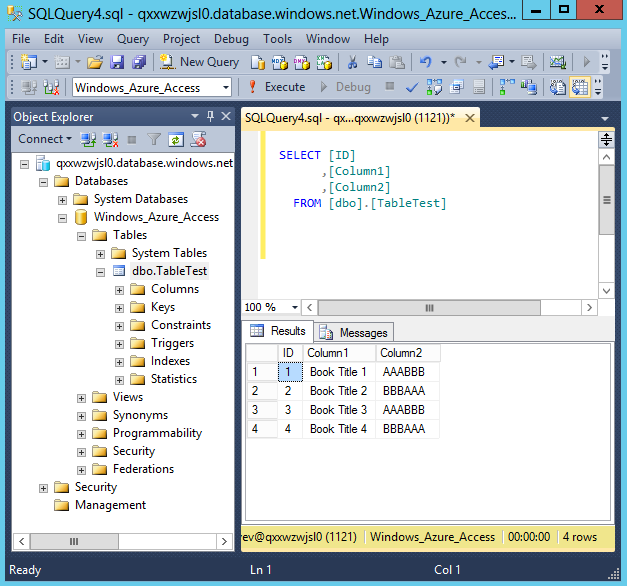Expand the Programmability folder
627x586 pixels.
point(82,434)
